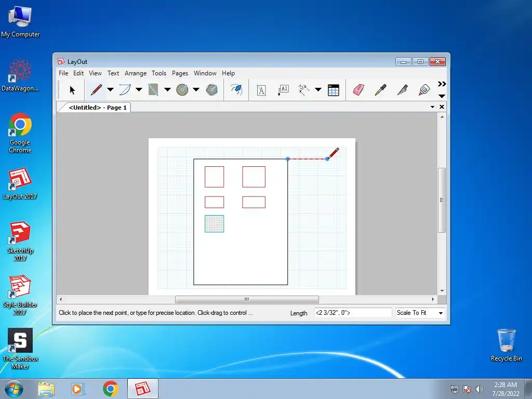Click the gridded teal square on the page
The width and height of the screenshot is (532, 399).
[x=214, y=224]
